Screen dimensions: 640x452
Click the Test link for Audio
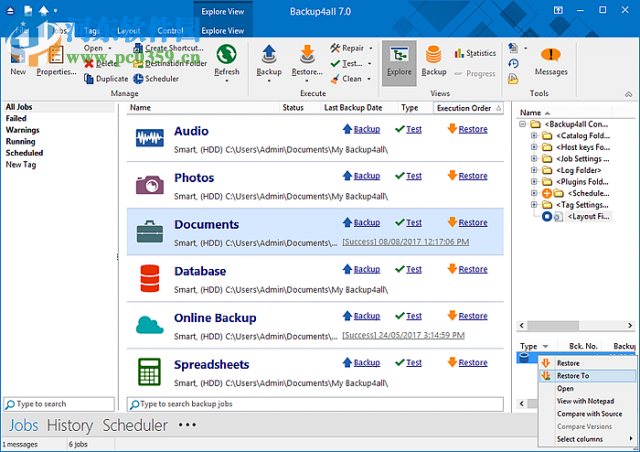(x=413, y=130)
